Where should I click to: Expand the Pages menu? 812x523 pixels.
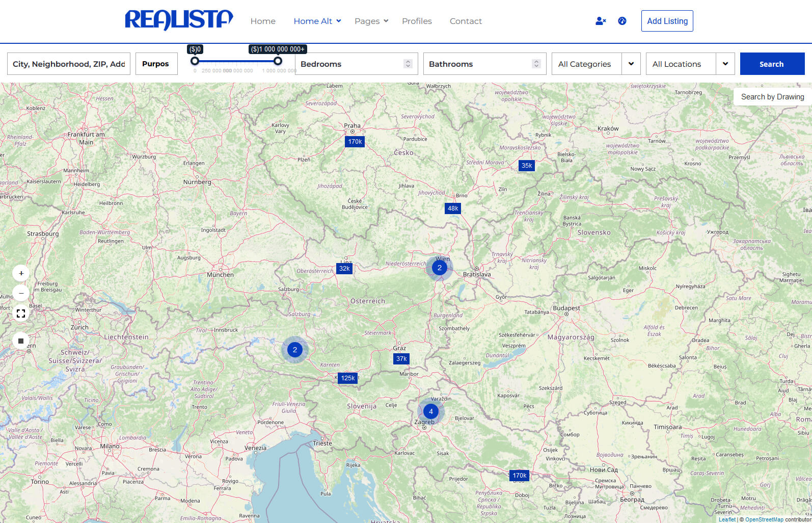tap(371, 21)
